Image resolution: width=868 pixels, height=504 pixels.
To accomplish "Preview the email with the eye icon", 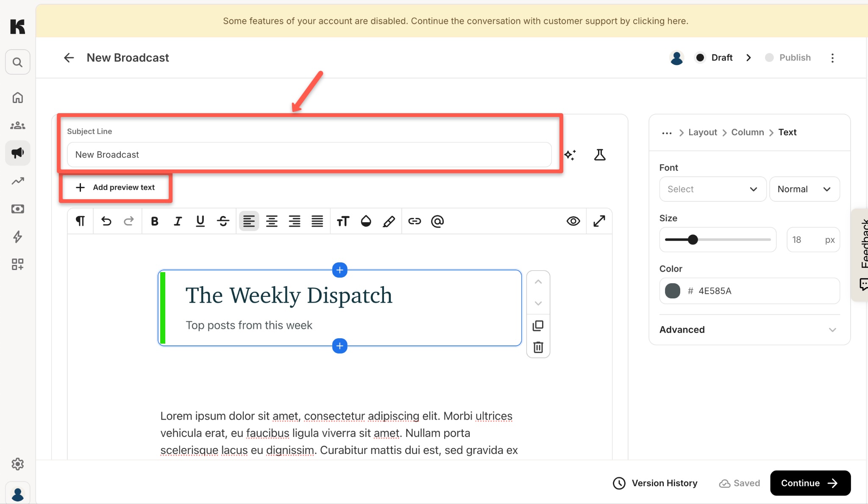I will pos(573,221).
